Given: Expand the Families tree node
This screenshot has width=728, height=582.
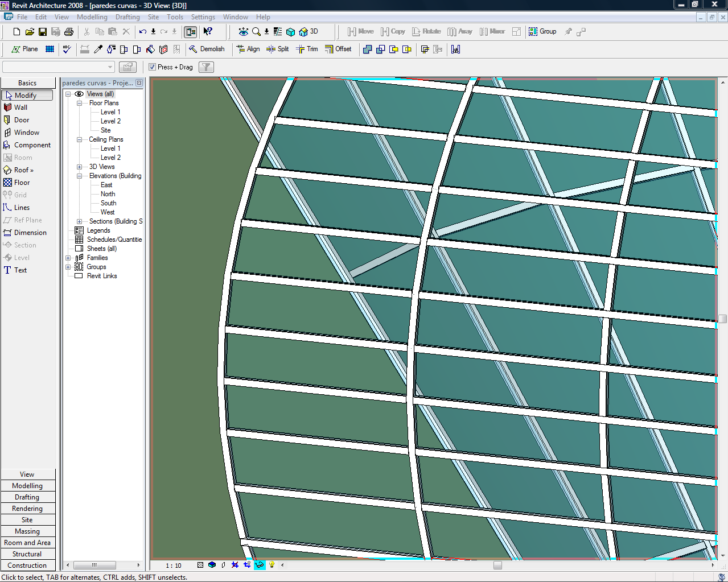Looking at the screenshot, I should coord(68,258).
